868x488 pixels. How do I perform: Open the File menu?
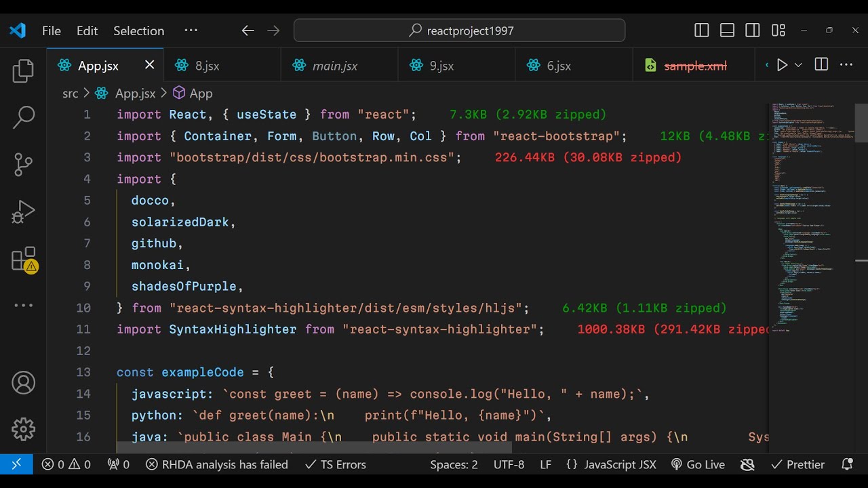point(52,30)
